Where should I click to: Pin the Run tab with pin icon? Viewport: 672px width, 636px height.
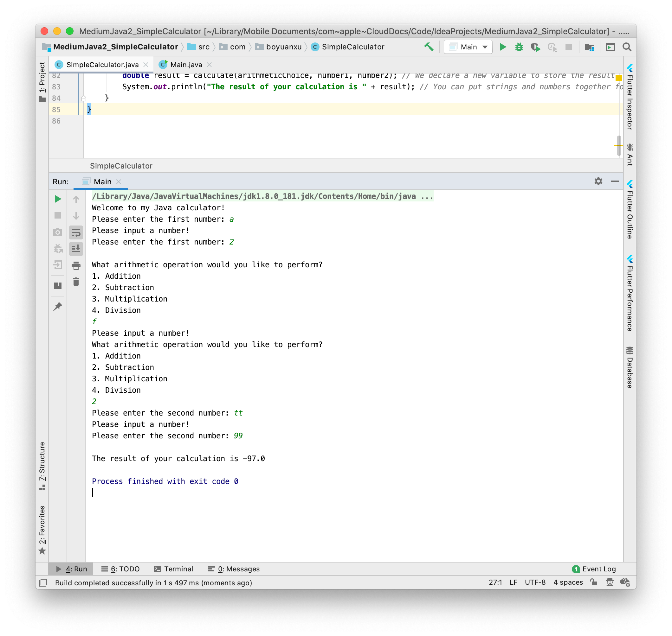[x=58, y=307]
